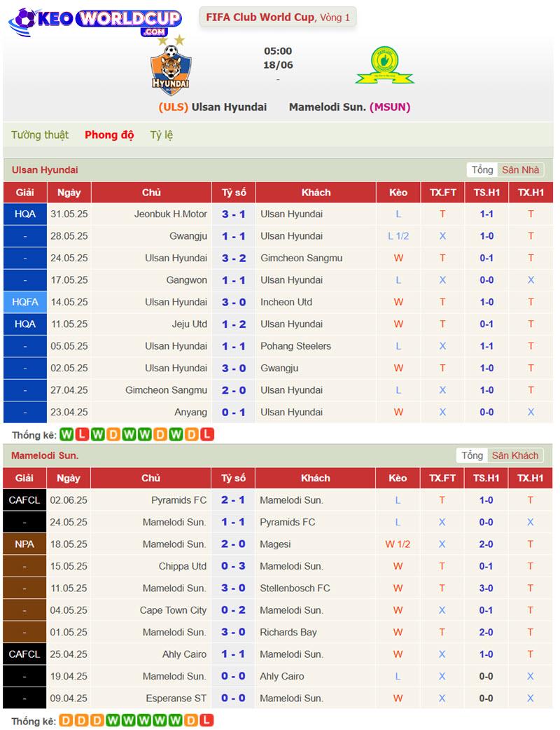Image resolution: width=560 pixels, height=730 pixels.
Task: Click the Mamelodi Sun. section heading
Action: pyautogui.click(x=45, y=455)
